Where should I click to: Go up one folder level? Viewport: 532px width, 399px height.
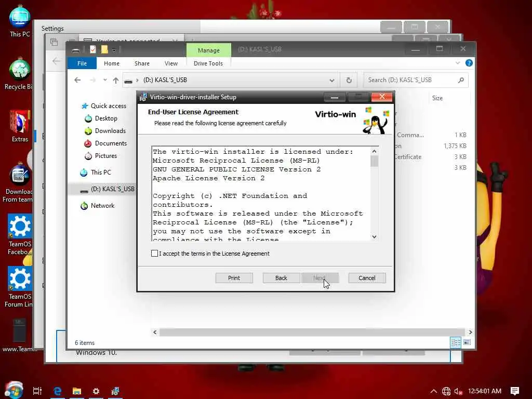(x=116, y=81)
